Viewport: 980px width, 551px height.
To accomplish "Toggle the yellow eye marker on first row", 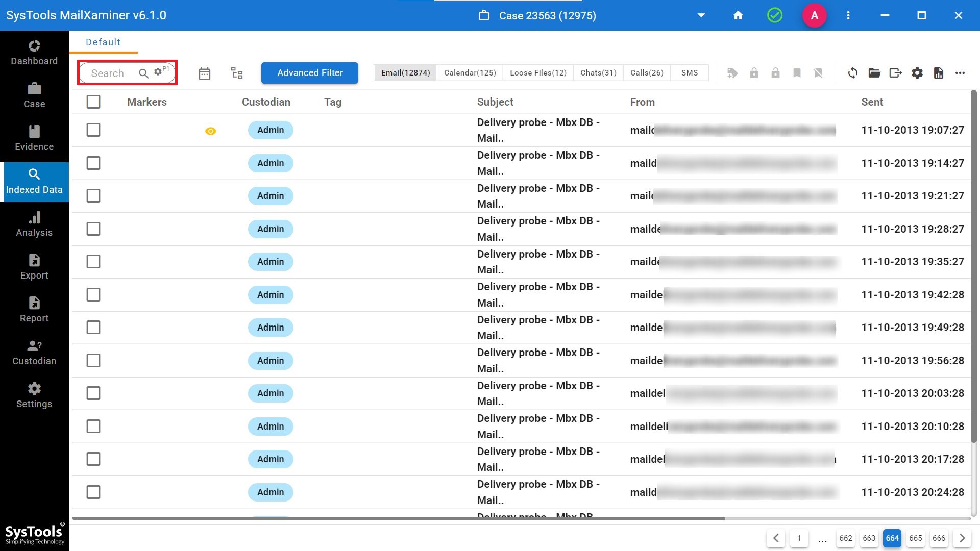I will [210, 131].
